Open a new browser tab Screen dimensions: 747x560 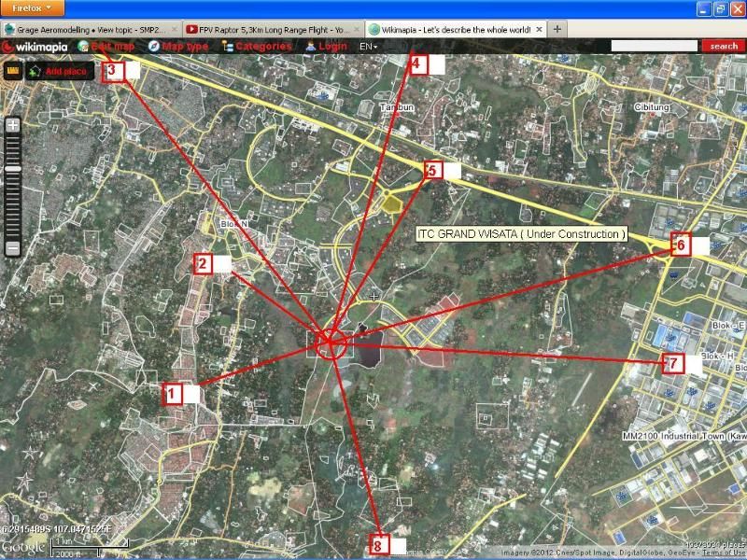(557, 30)
